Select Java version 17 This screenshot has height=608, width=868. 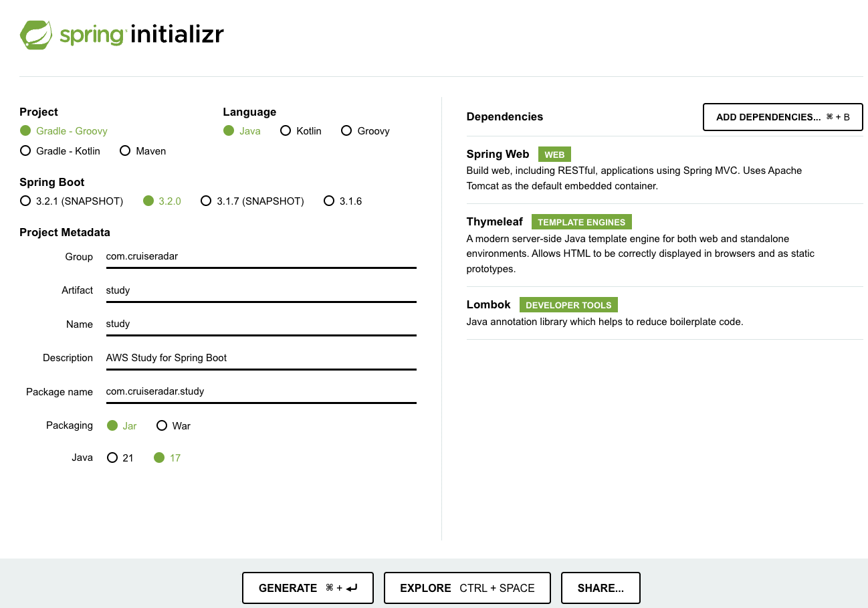[x=167, y=458]
